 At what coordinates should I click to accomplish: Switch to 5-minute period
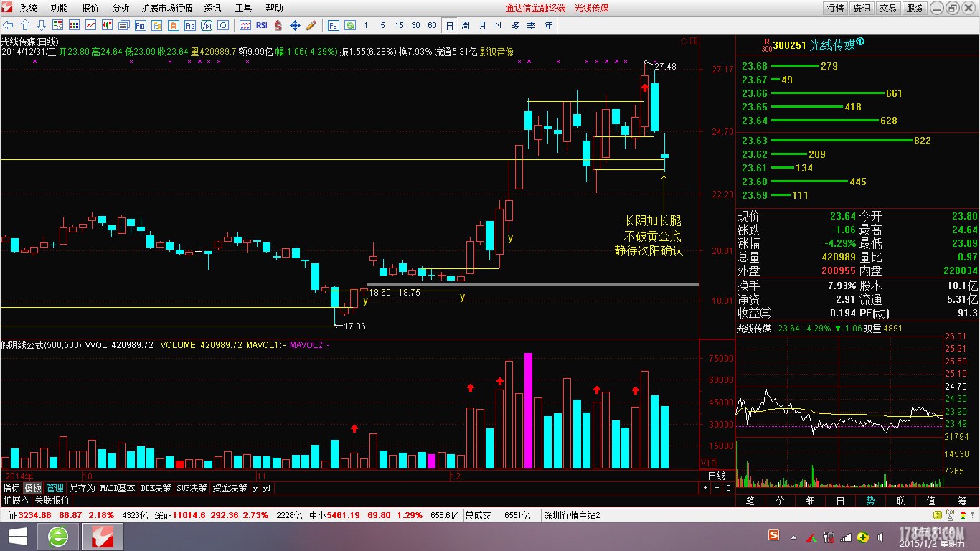pyautogui.click(x=382, y=25)
